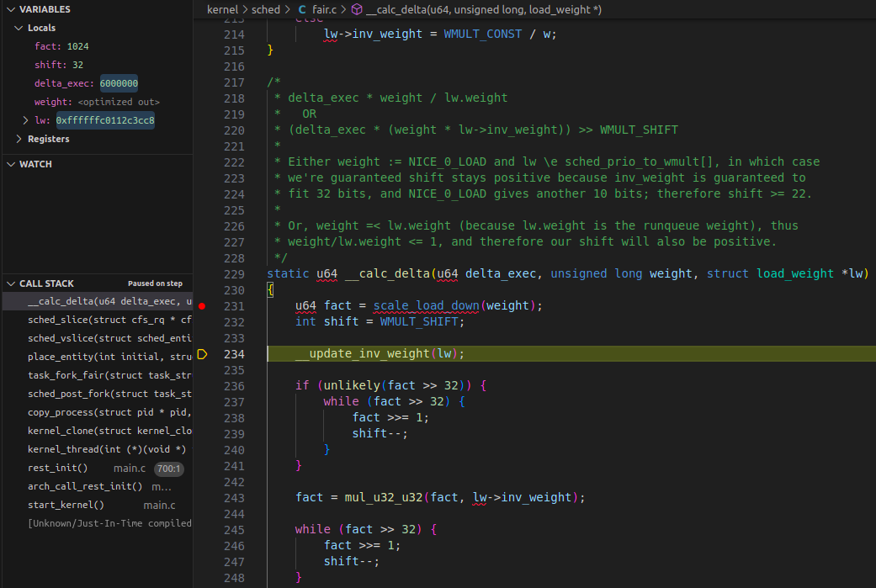Select the sched_slice stack frame
Viewport: 876px width, 588px height.
[98, 320]
